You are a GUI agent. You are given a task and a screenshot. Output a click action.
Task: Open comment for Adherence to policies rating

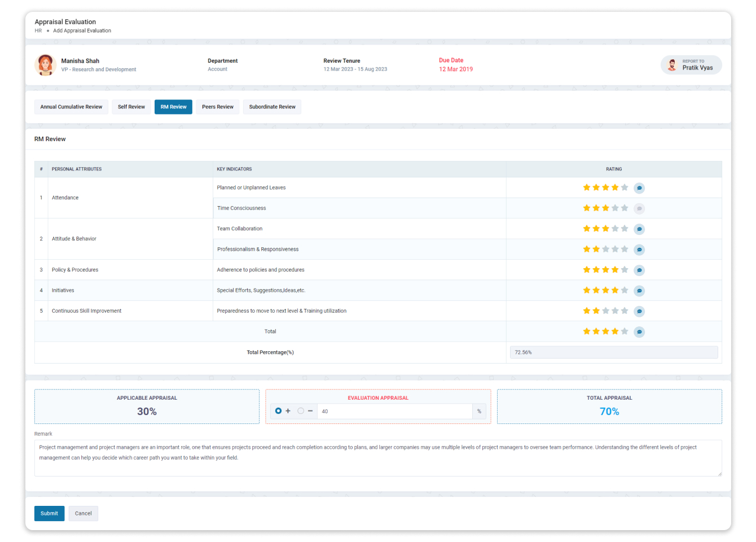pos(639,270)
